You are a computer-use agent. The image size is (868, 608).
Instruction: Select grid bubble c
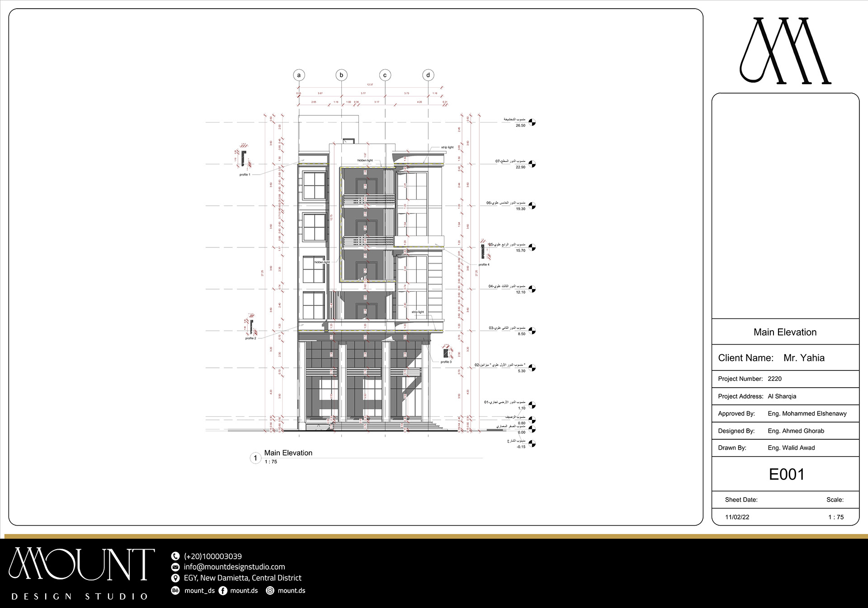(385, 75)
